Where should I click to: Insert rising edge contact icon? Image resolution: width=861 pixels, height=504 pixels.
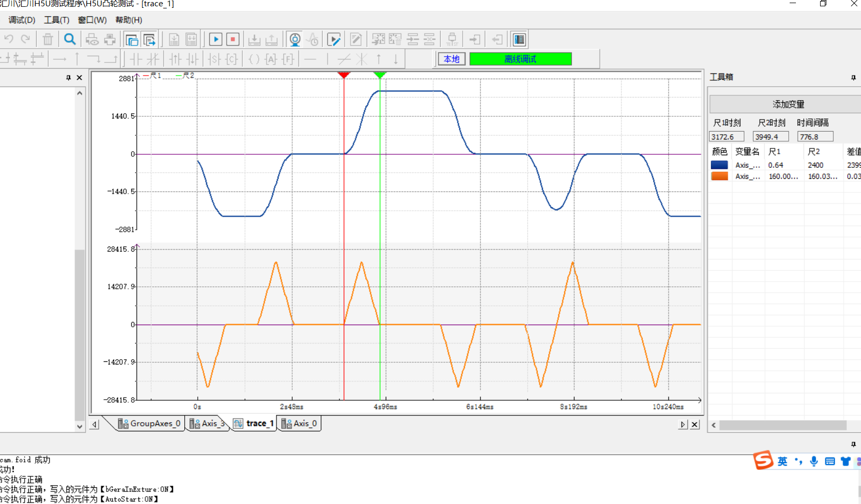tap(175, 59)
